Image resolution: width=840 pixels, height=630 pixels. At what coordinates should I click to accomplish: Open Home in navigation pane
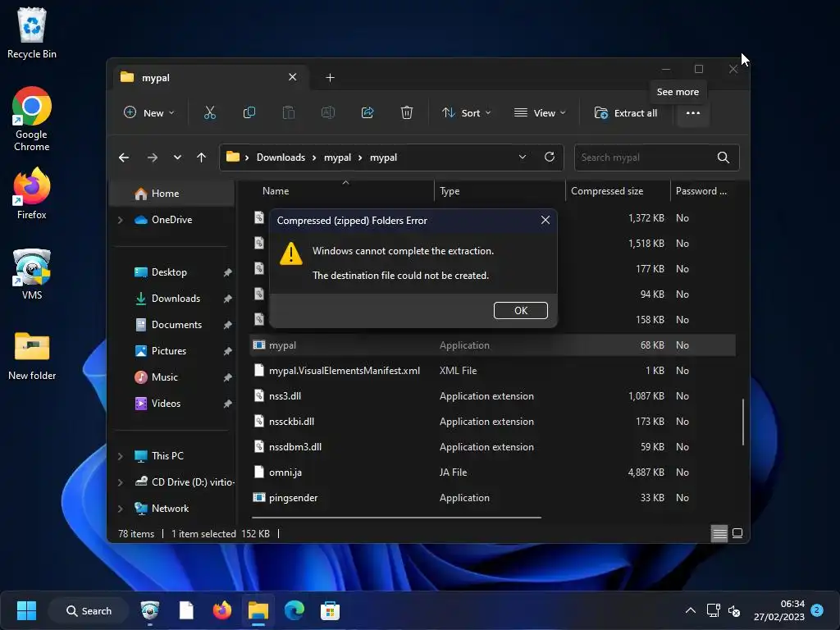(171, 194)
